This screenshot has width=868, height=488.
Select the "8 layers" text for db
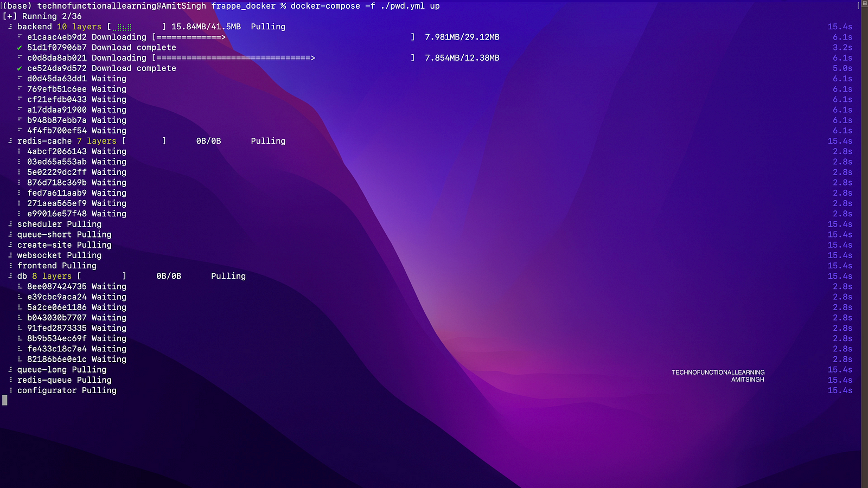coord(52,276)
